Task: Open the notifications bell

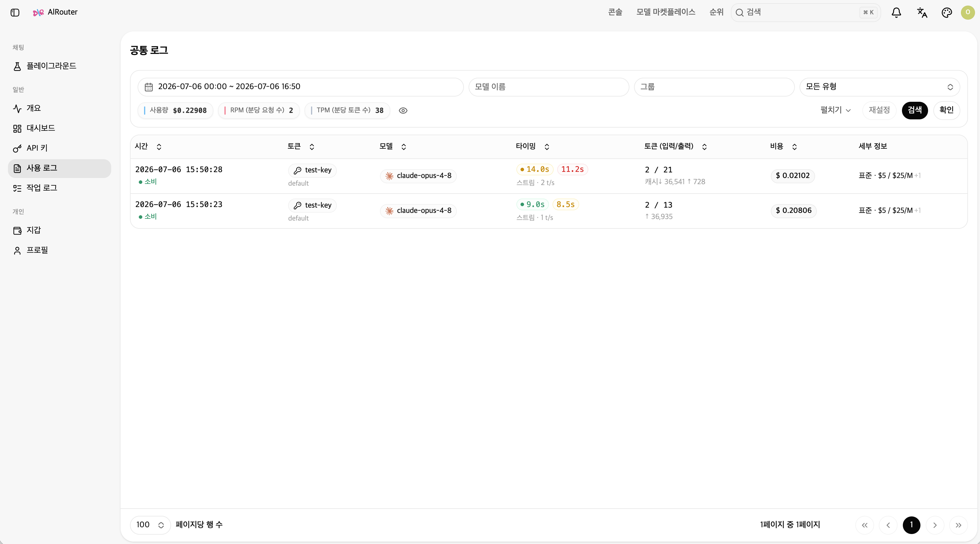Action: coord(896,13)
